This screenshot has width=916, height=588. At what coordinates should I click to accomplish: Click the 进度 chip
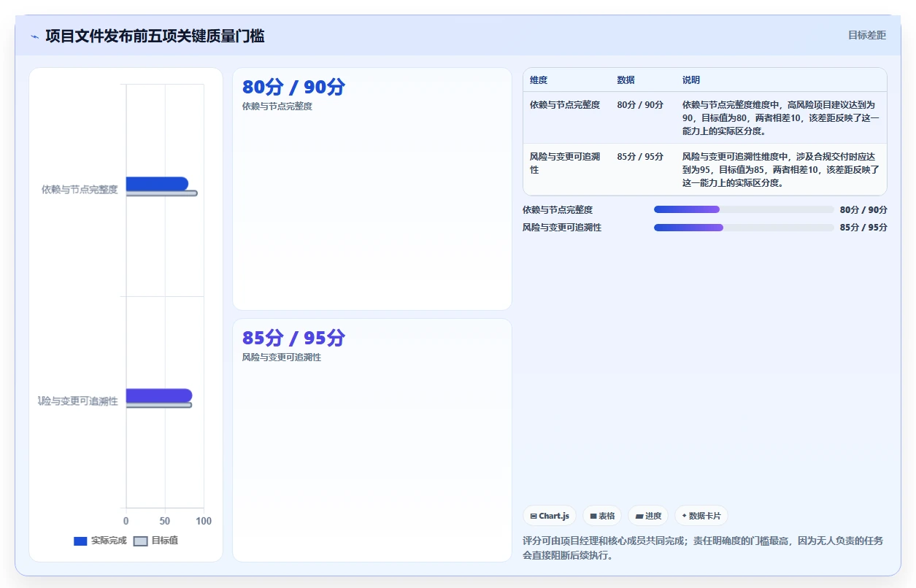(648, 516)
